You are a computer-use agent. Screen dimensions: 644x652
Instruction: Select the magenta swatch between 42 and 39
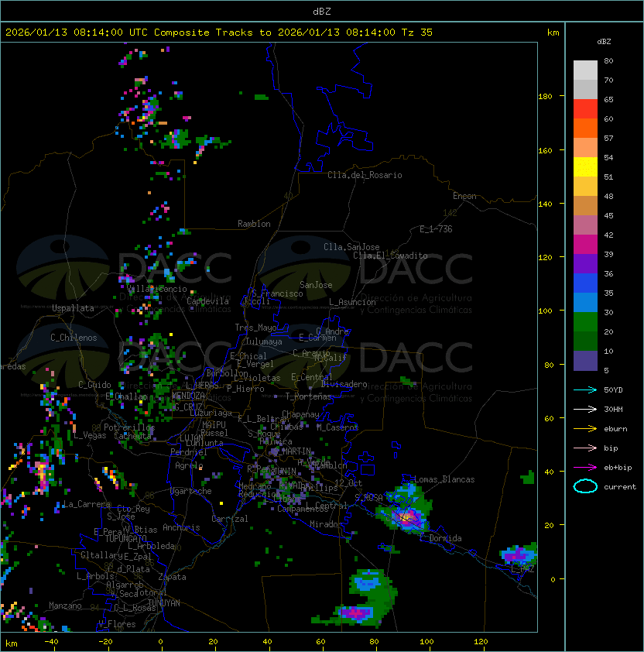585,244
